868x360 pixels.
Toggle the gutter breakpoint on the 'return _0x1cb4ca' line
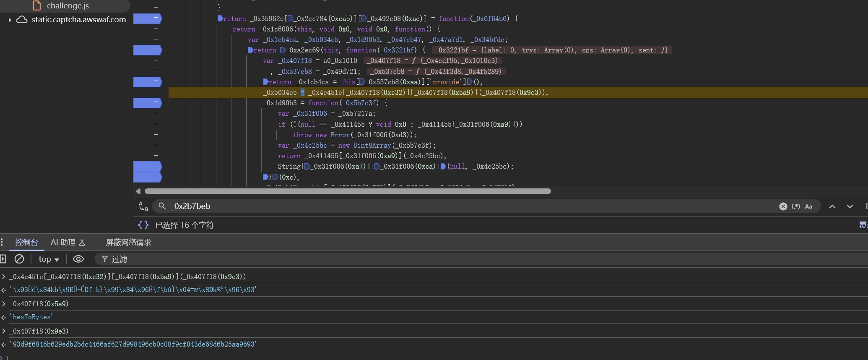148,82
